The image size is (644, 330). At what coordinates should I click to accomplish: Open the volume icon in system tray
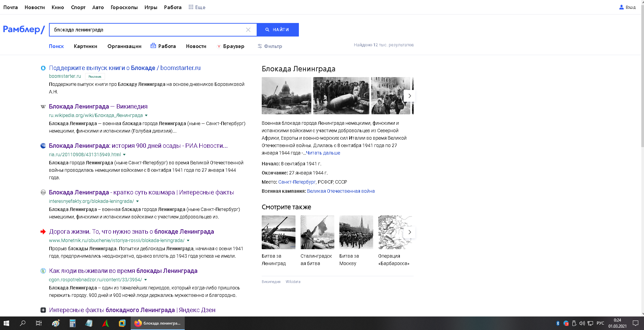pyautogui.click(x=582, y=323)
